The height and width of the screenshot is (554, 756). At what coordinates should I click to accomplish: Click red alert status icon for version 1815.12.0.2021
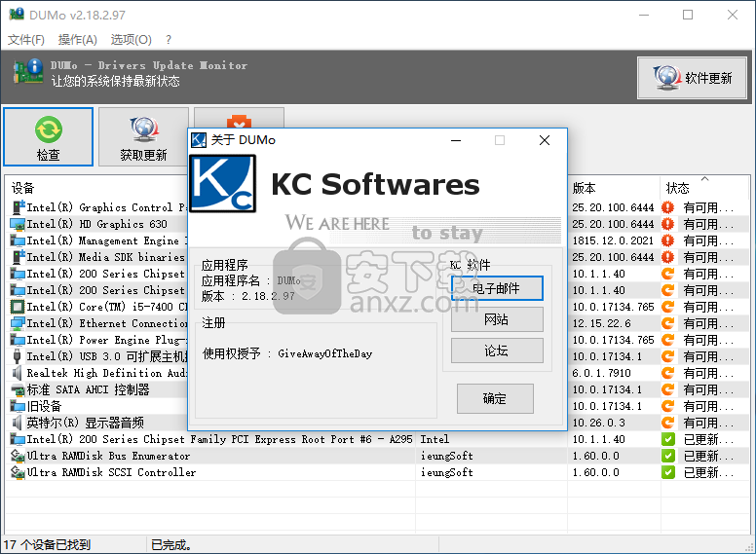click(x=667, y=240)
